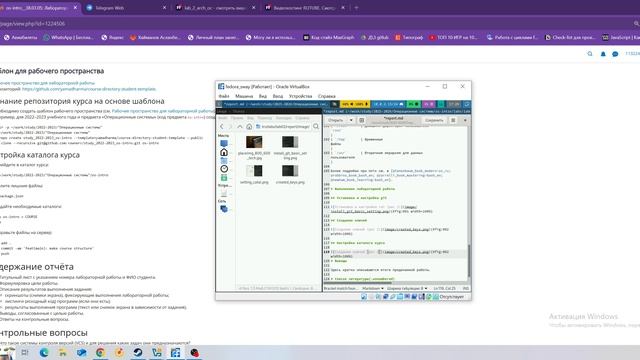Click the VirtualBox hard disk status icon
Screen dimensions: 640x360
364,297
